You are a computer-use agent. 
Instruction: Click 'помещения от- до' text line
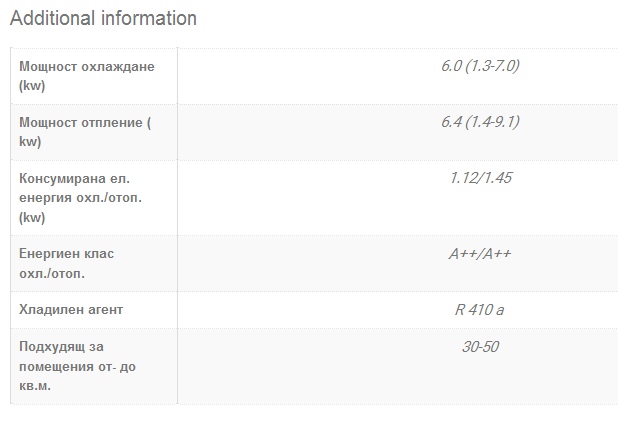click(77, 367)
